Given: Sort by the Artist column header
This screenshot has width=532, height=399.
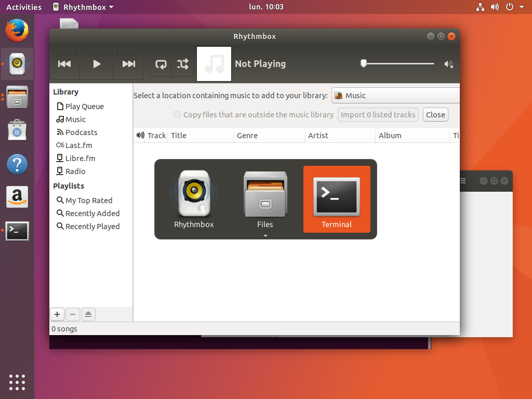Looking at the screenshot, I should 340,136.
